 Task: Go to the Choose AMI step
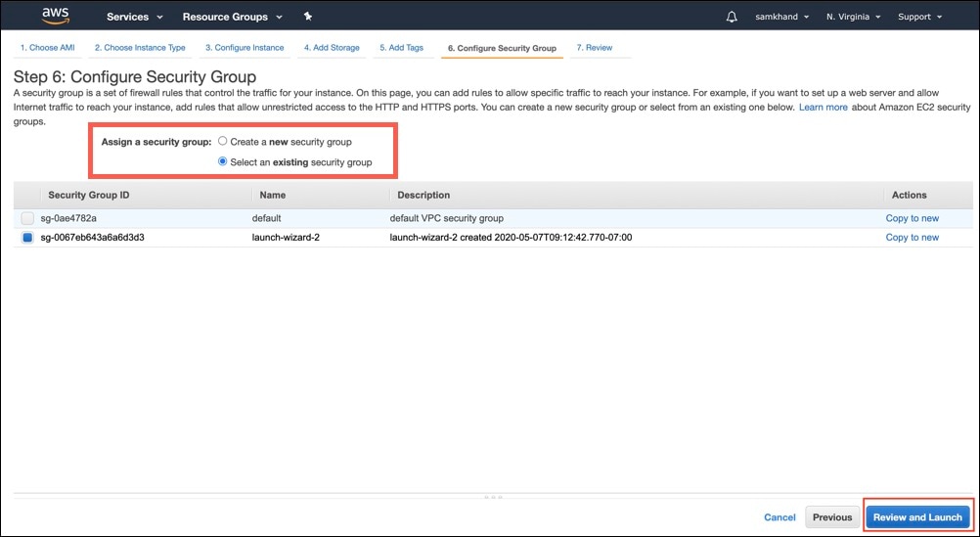(x=46, y=48)
